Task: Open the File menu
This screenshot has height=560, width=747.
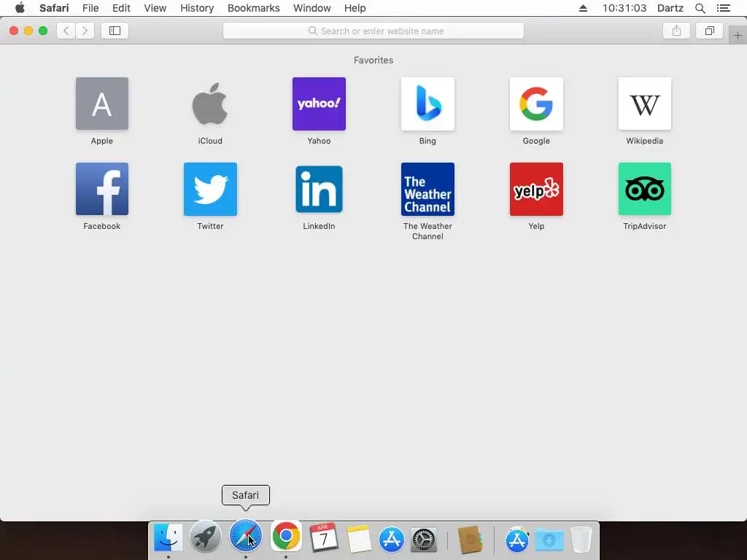Action: (x=90, y=8)
